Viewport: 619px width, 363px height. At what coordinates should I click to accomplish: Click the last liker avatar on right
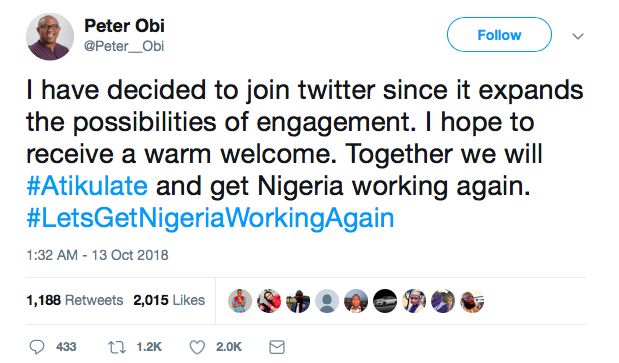pyautogui.click(x=472, y=301)
